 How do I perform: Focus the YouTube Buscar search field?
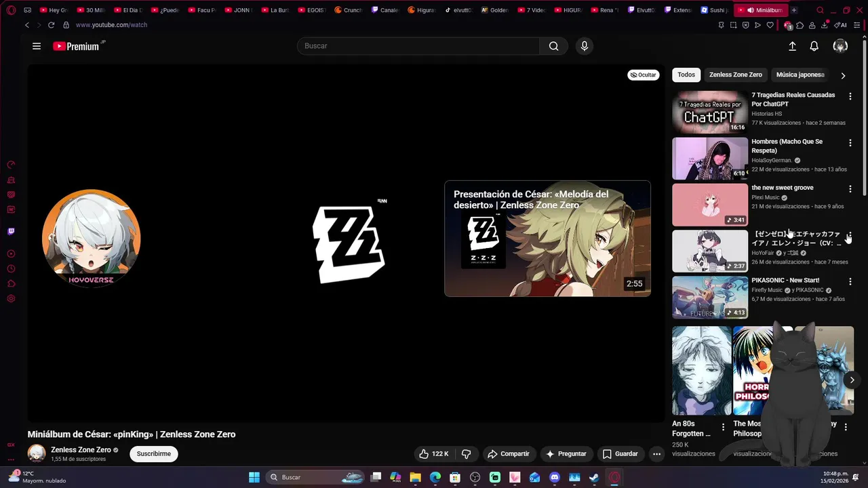pyautogui.click(x=418, y=46)
